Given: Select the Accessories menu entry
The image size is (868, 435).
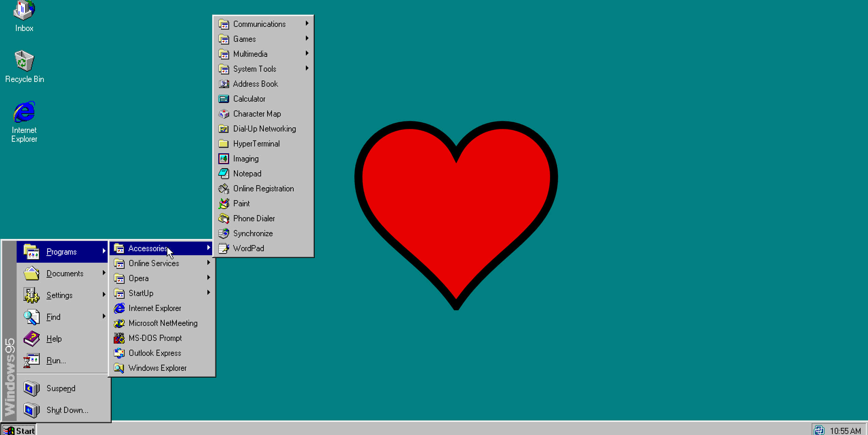Looking at the screenshot, I should (x=161, y=248).
